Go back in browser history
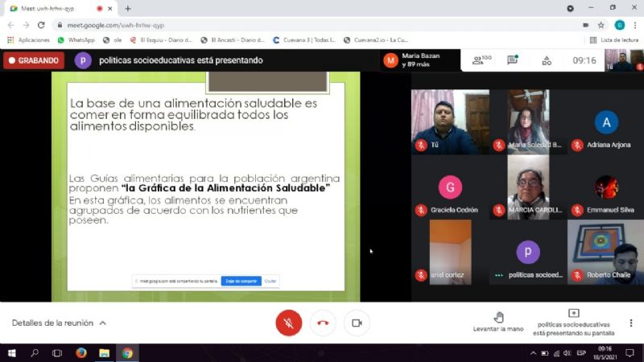 pyautogui.click(x=10, y=25)
